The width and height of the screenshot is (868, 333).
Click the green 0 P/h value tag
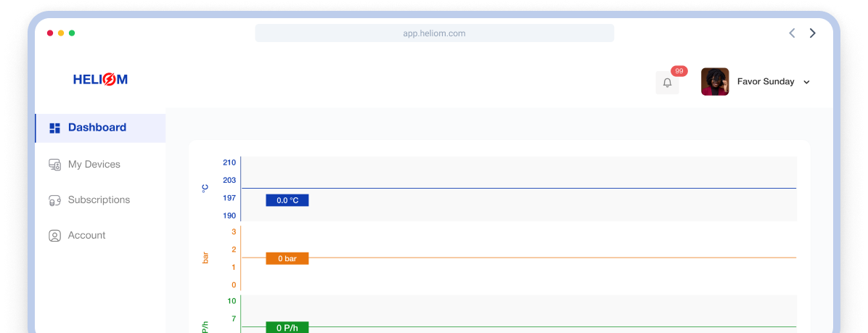(x=287, y=327)
